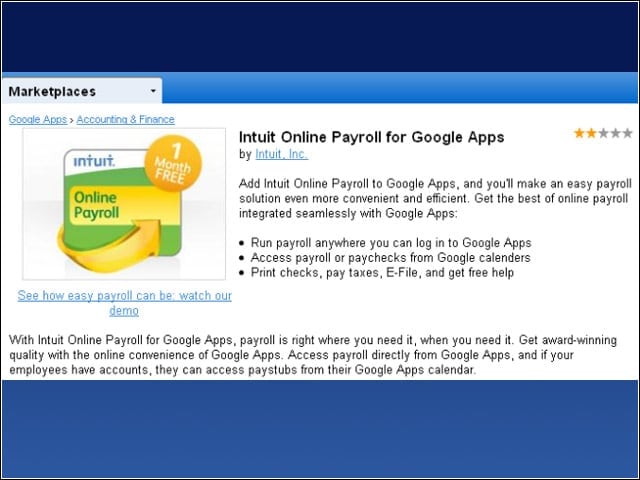Click the Intuit Online Payroll product image
The image size is (640, 480).
(x=124, y=204)
